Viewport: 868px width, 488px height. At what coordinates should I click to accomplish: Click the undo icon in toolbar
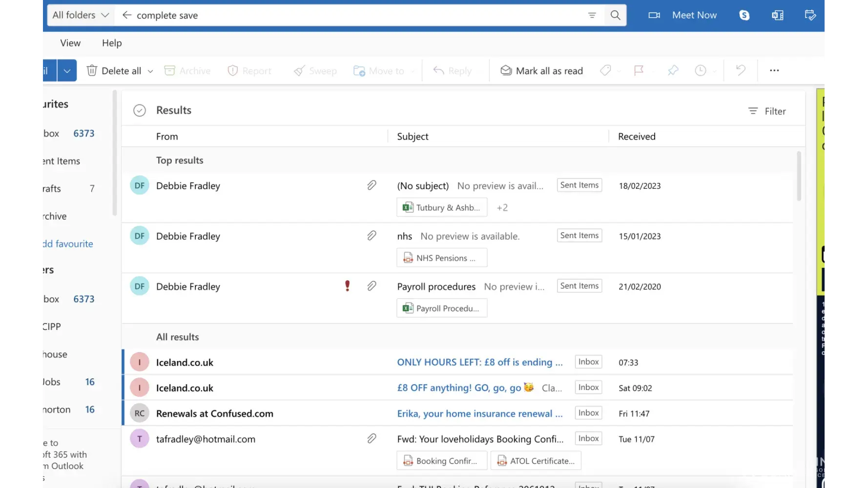741,71
